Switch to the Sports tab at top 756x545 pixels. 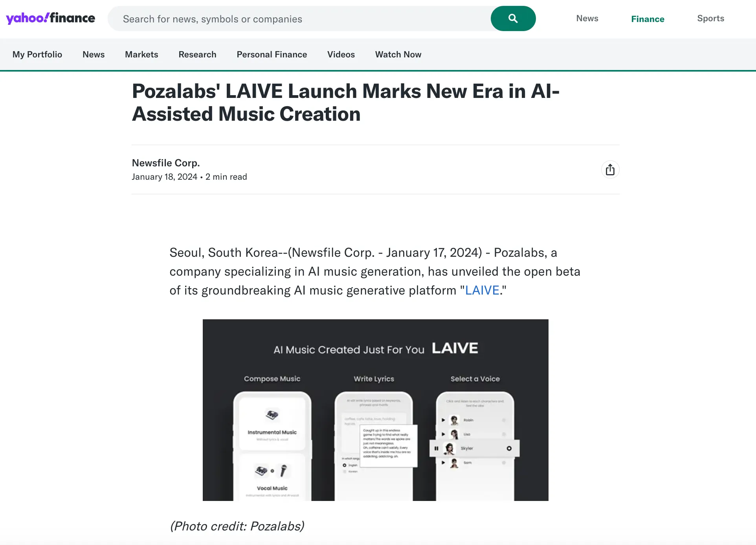click(710, 18)
